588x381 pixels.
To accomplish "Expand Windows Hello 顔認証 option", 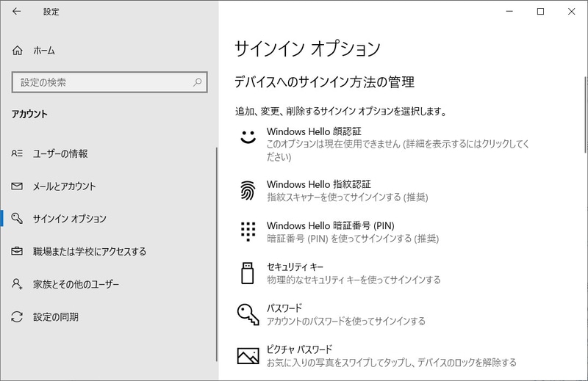I will pyautogui.click(x=384, y=144).
